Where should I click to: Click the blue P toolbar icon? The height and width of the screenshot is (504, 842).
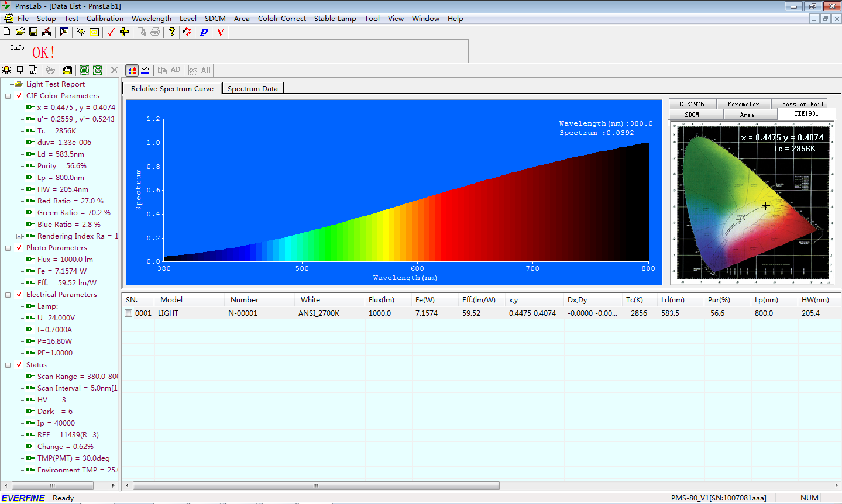tap(204, 32)
